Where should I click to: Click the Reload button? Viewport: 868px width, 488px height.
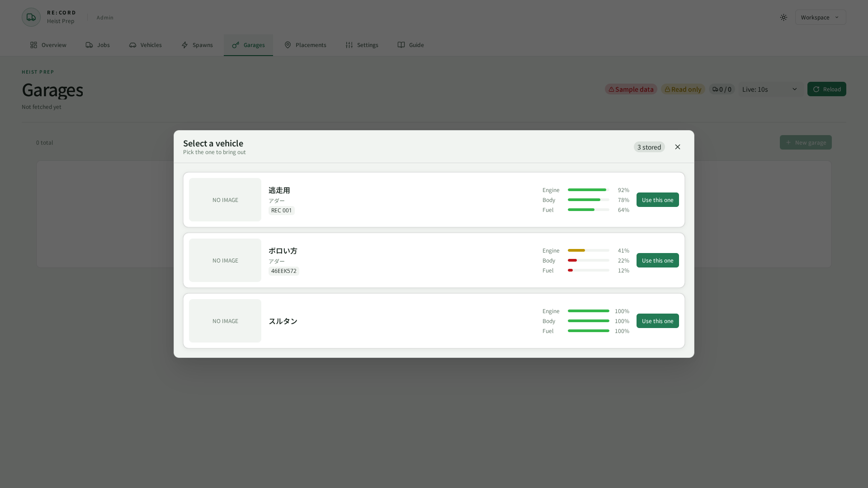coord(827,89)
